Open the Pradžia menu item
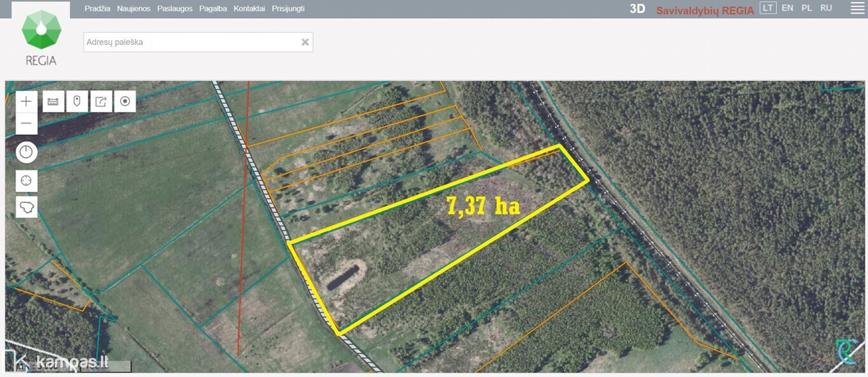The width and height of the screenshot is (868, 377). pyautogui.click(x=97, y=9)
